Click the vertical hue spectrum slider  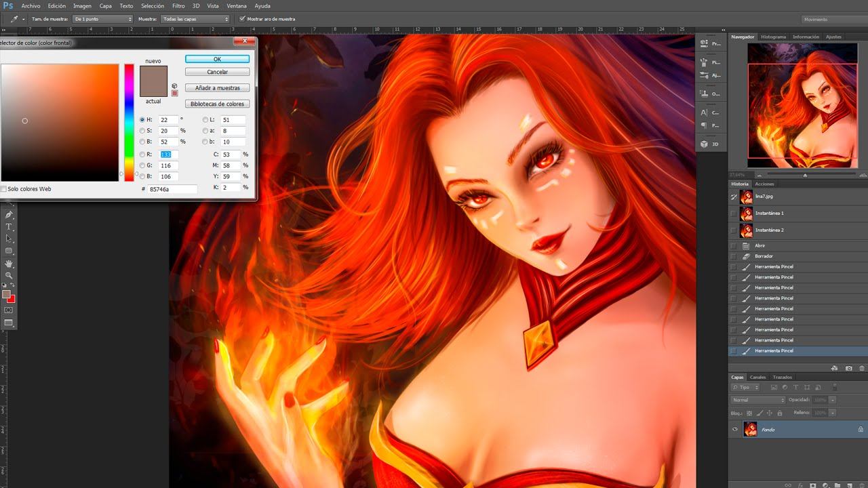[x=128, y=122]
